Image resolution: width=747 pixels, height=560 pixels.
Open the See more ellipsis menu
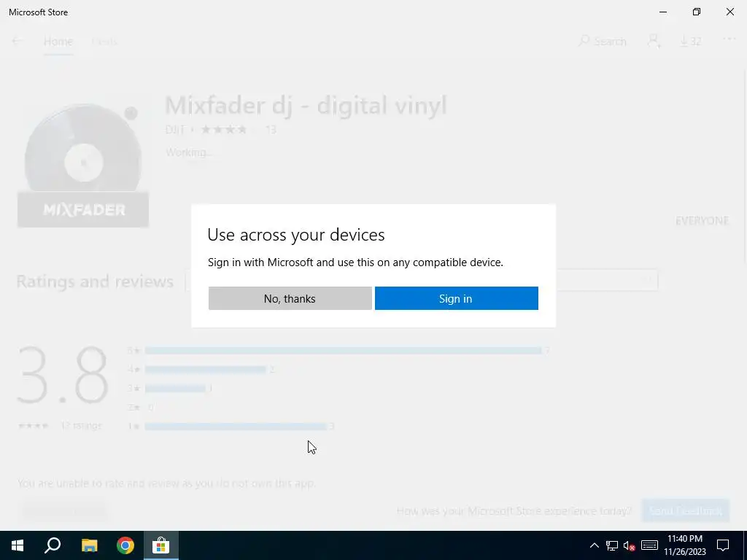[729, 39]
